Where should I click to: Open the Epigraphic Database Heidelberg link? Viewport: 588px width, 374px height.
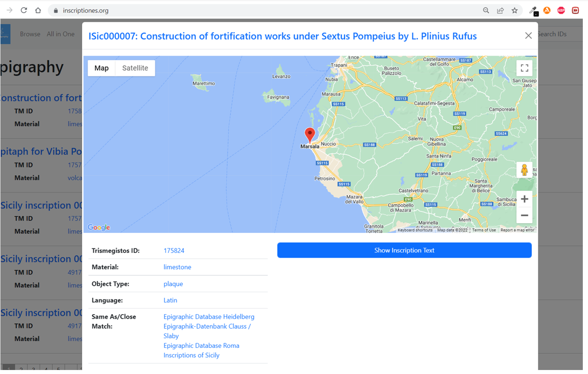click(x=208, y=317)
